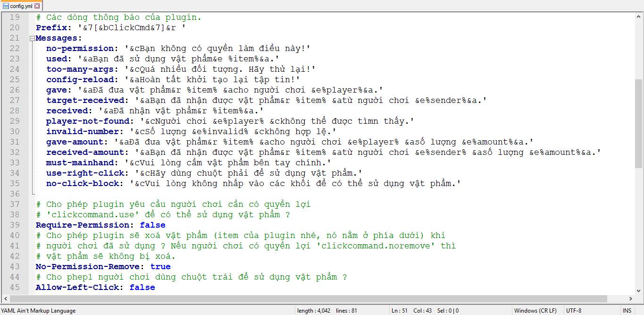Click the 'gave-amount' key
The image size is (644, 315).
(75, 142)
